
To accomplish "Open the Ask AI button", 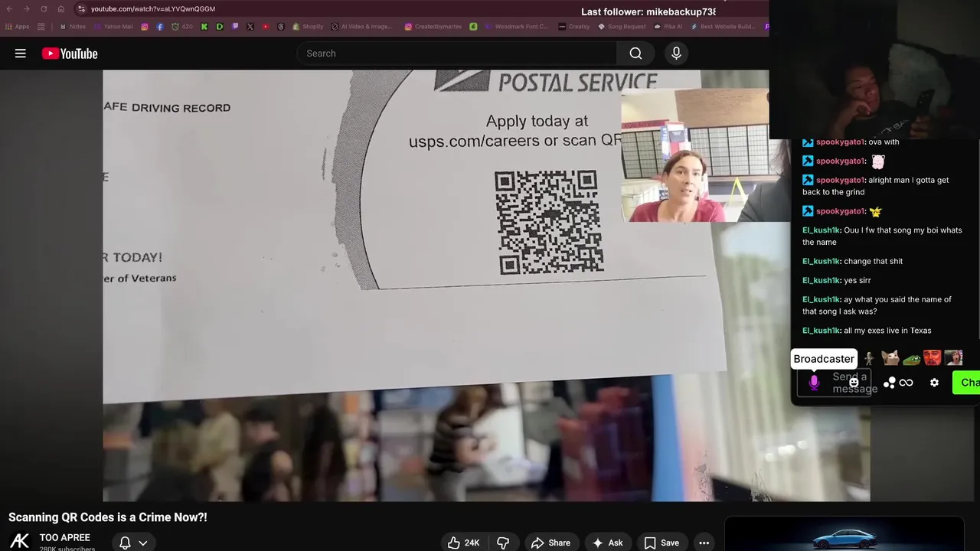I will [x=607, y=543].
